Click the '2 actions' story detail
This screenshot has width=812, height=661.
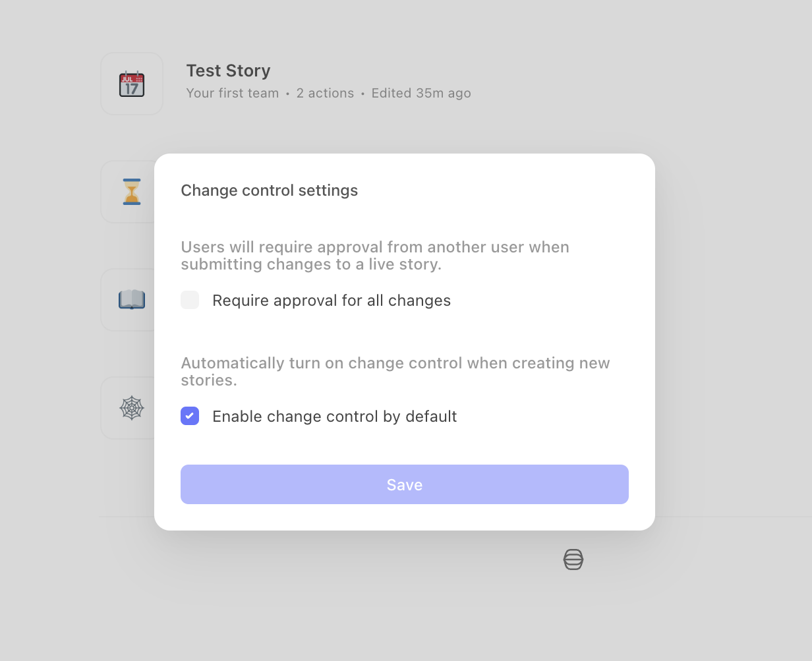coord(325,93)
